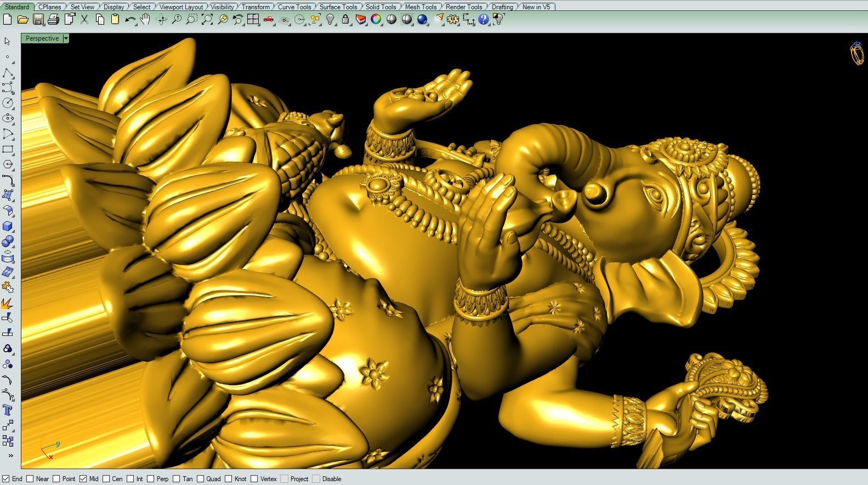The height and width of the screenshot is (485, 868).
Task: Click the orange ring icon in viewport corner
Action: point(857,53)
